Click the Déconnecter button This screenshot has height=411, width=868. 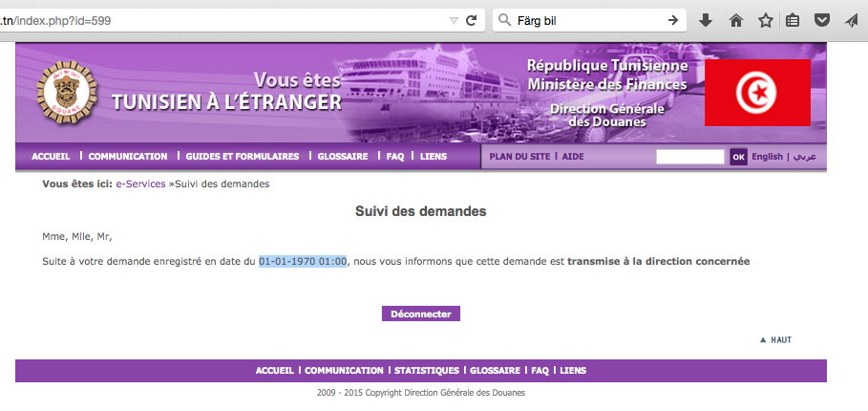point(421,314)
